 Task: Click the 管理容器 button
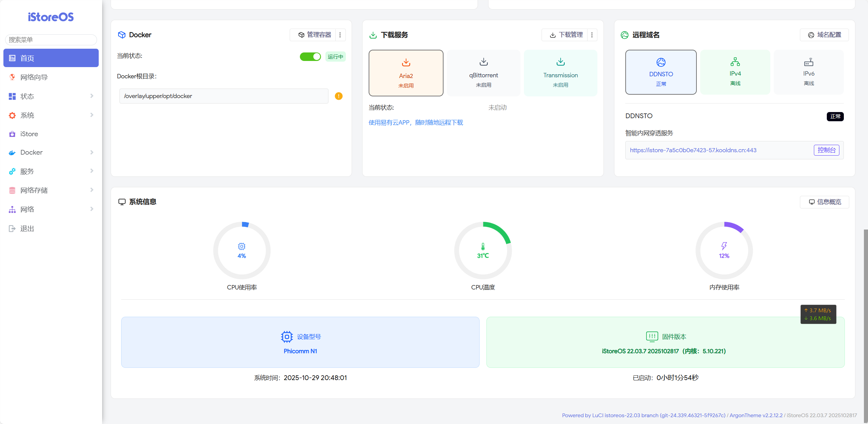[x=315, y=35]
